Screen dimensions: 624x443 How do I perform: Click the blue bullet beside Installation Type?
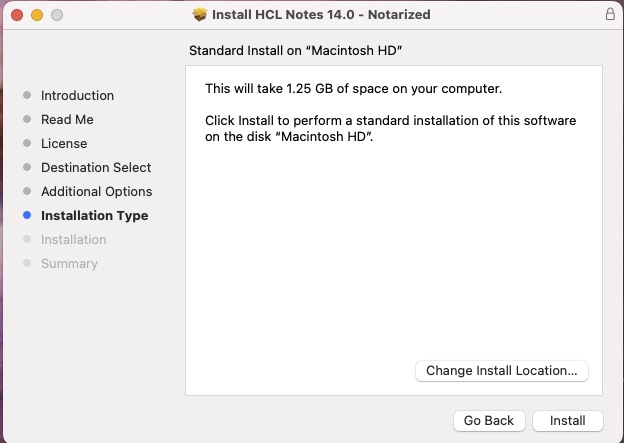[27, 216]
